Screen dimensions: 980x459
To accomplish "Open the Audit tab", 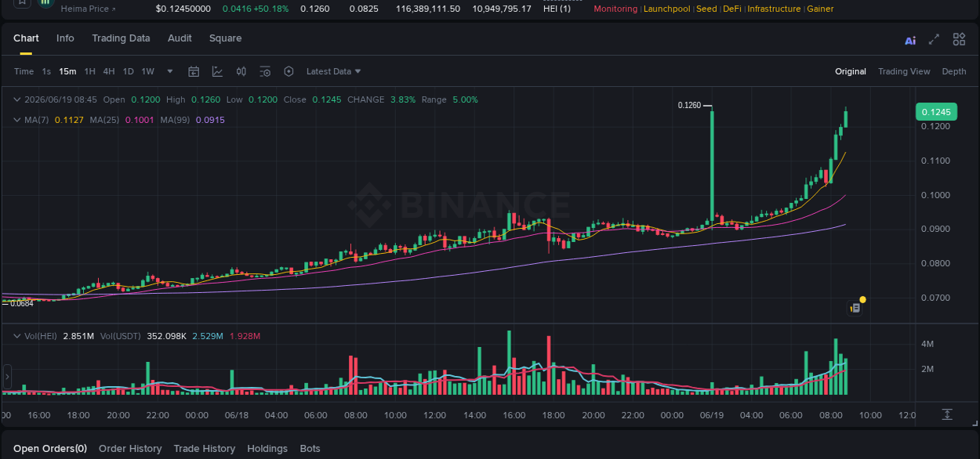I will point(180,38).
